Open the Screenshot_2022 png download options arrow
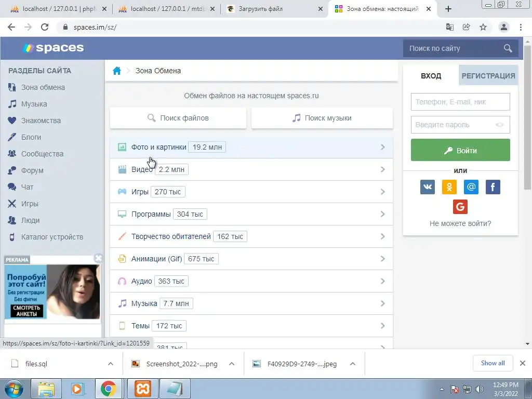532x399 pixels. (232, 364)
